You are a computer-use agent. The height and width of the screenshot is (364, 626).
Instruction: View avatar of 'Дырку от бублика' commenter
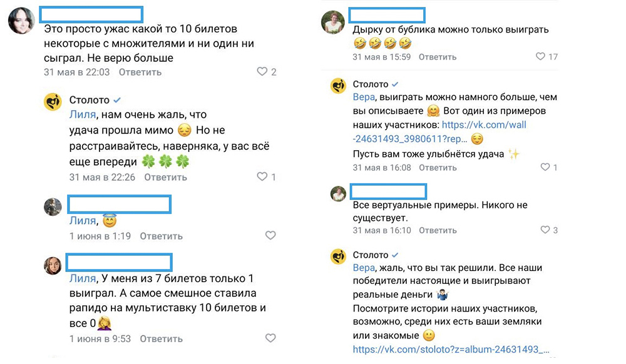tap(333, 22)
